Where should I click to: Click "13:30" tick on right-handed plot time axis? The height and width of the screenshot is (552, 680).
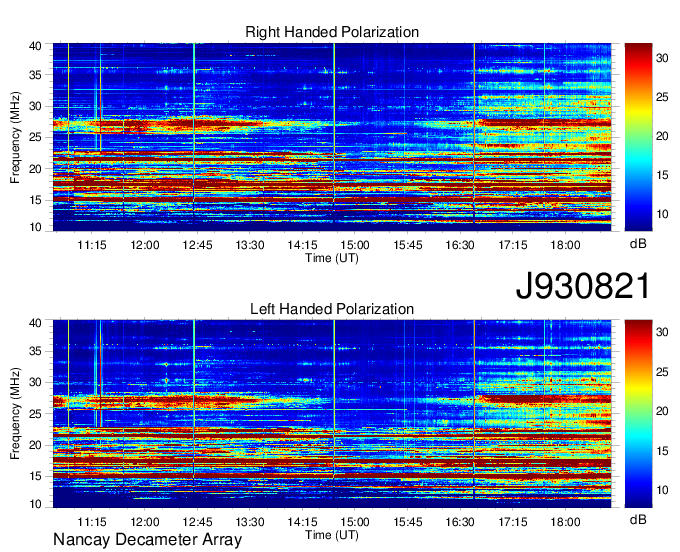pyautogui.click(x=250, y=245)
